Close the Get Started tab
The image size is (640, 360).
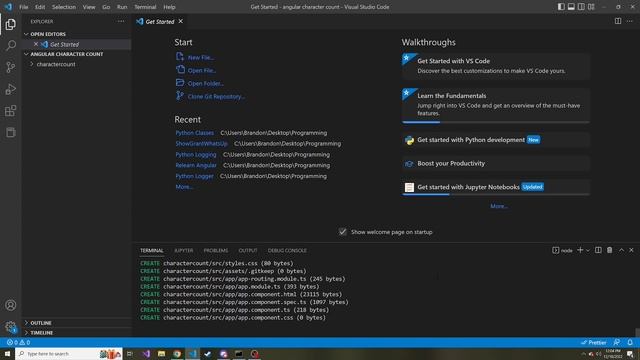coord(180,21)
